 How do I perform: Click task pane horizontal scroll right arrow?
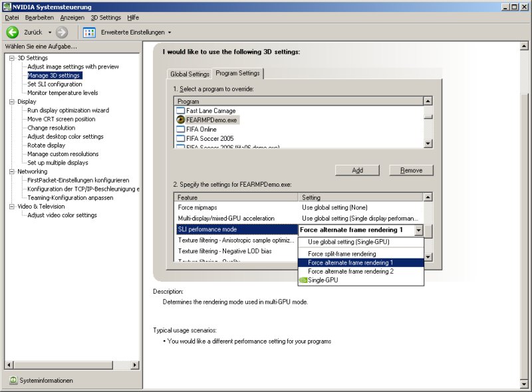click(x=135, y=365)
